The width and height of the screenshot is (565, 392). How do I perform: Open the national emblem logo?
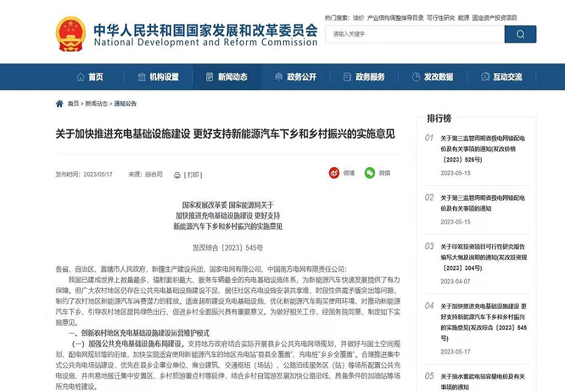pos(71,34)
